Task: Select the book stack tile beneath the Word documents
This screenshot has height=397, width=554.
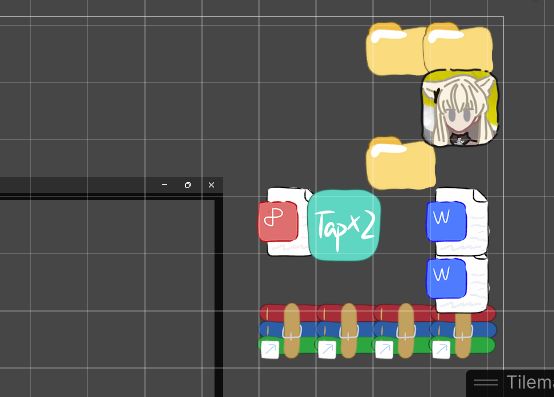Action: point(463,331)
